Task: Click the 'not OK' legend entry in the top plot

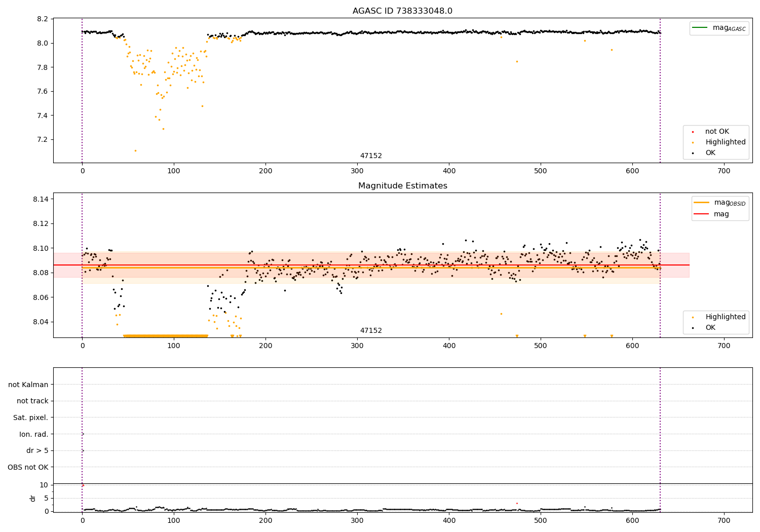Action: 717,132
